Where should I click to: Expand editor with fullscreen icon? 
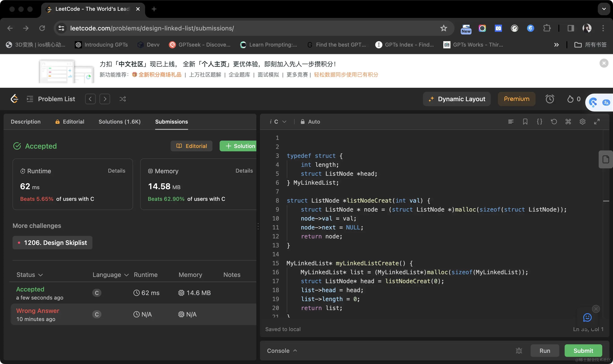(597, 122)
